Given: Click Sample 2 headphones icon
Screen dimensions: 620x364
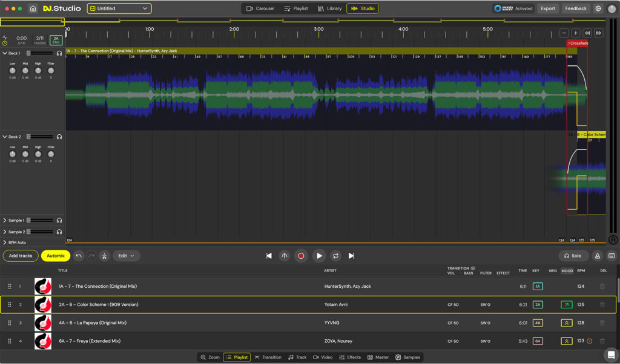Looking at the screenshot, I should click(59, 232).
